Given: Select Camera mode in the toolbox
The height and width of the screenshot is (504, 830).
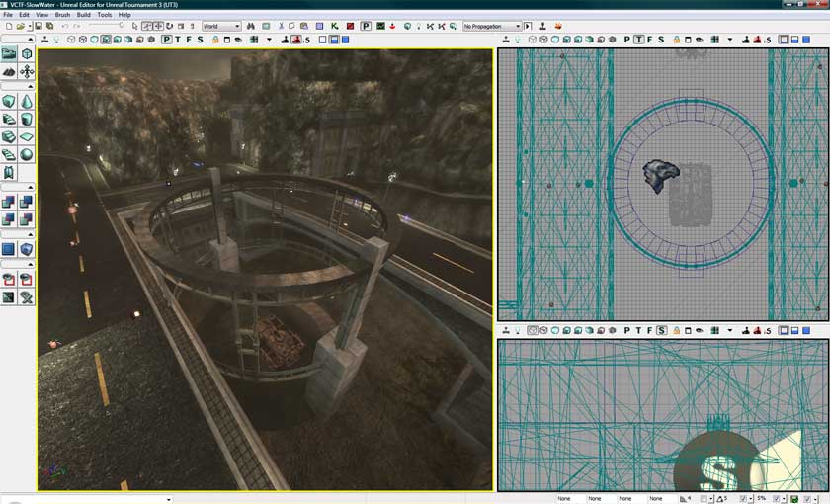Looking at the screenshot, I should point(9,53).
